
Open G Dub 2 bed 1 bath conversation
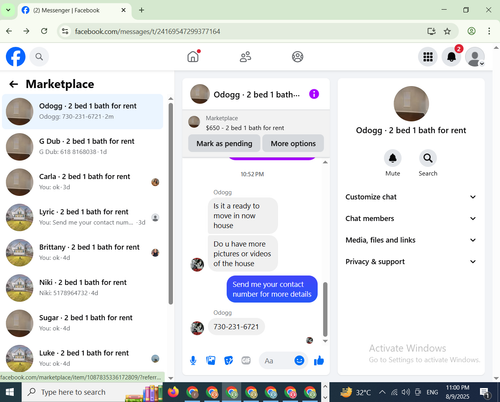click(x=83, y=147)
